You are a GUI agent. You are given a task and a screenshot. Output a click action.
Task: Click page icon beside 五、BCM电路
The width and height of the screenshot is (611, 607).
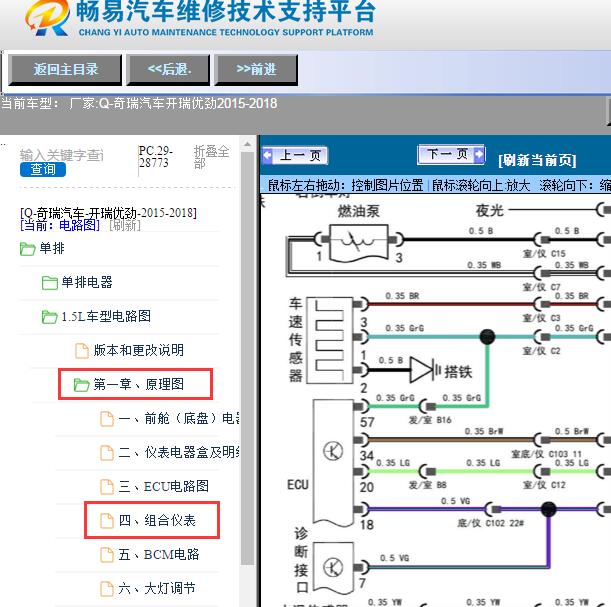(107, 555)
